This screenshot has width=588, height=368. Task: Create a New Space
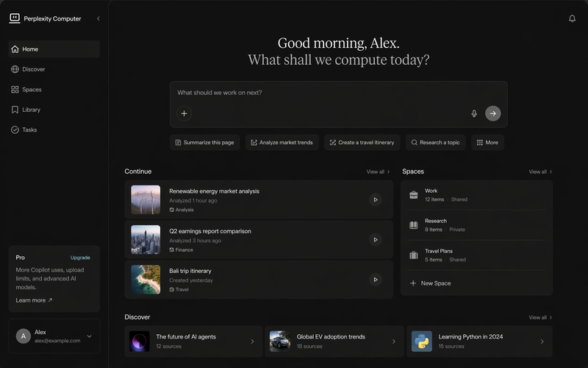(x=435, y=283)
